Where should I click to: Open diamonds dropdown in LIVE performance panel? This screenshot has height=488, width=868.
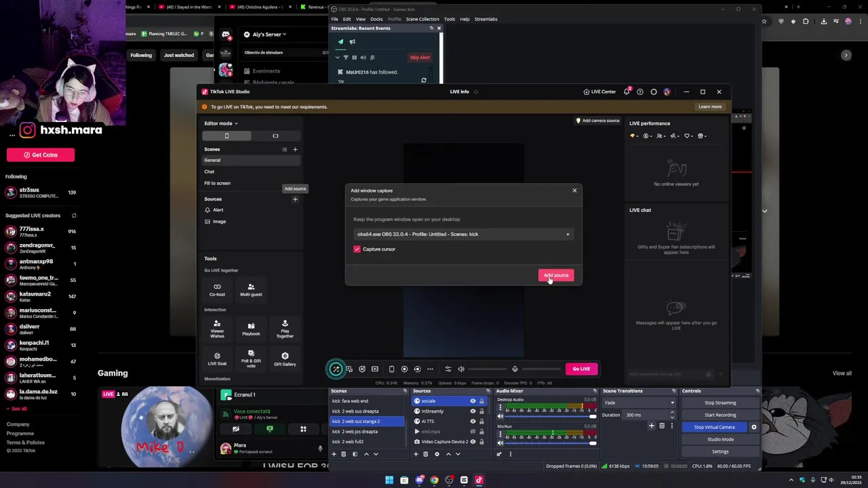pos(635,136)
